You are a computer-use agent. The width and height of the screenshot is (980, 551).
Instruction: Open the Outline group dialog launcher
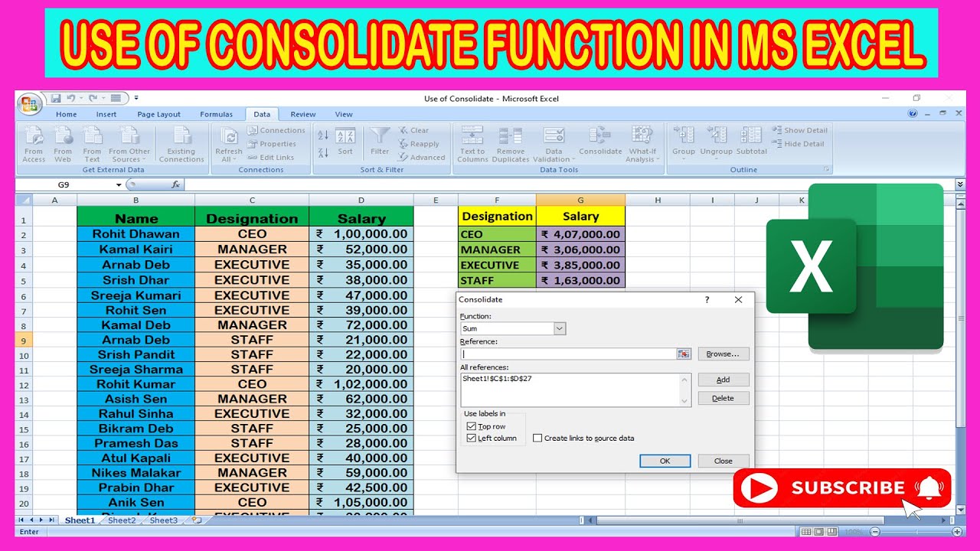[826, 169]
